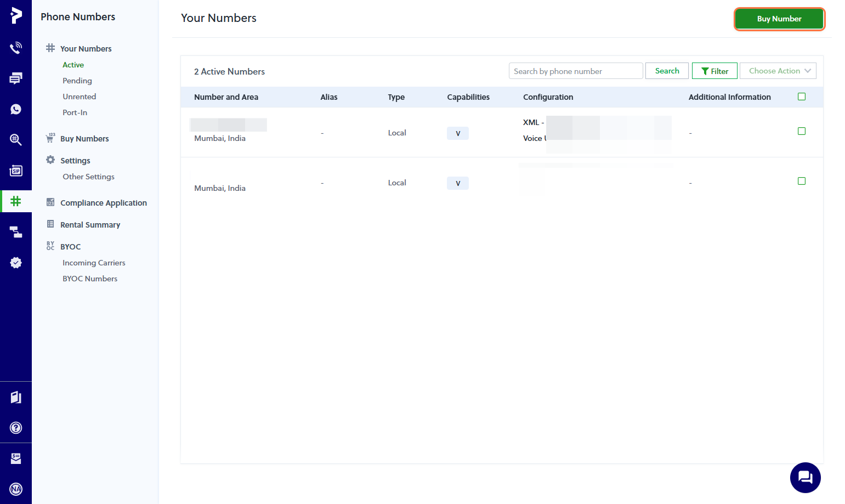This screenshot has width=845, height=504.
Task: Open Settings menu item
Action: coord(75,161)
